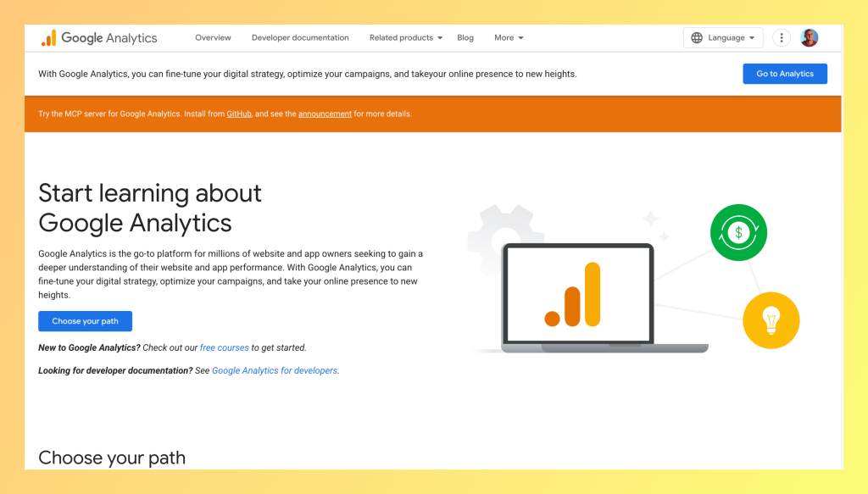Image resolution: width=868 pixels, height=494 pixels.
Task: Click the user profile avatar
Action: [x=810, y=38]
